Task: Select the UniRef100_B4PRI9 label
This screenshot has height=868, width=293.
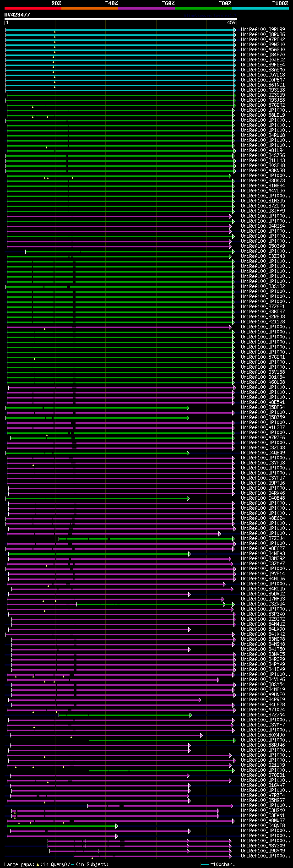Action: click(x=263, y=700)
